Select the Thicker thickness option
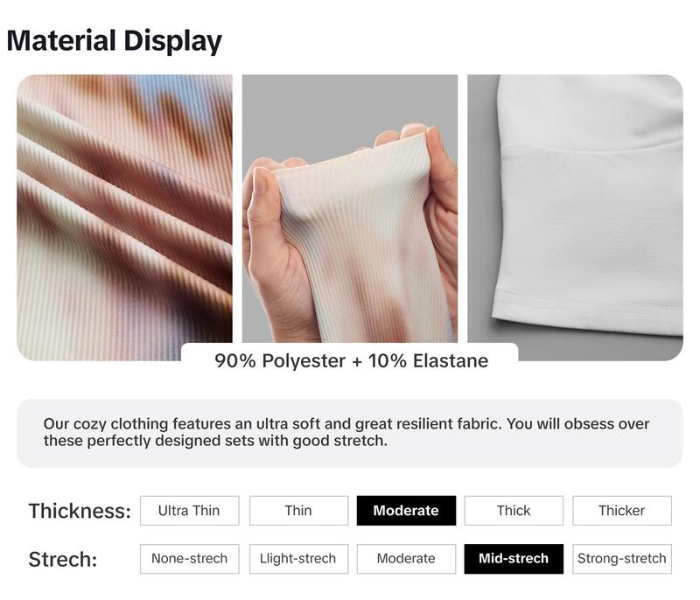This screenshot has width=700, height=600. pos(622,510)
